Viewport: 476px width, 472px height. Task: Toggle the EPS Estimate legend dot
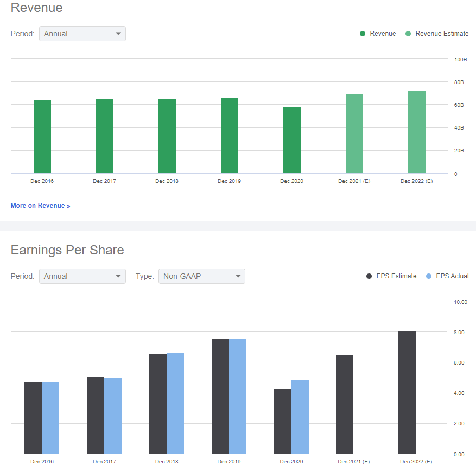pyautogui.click(x=369, y=276)
